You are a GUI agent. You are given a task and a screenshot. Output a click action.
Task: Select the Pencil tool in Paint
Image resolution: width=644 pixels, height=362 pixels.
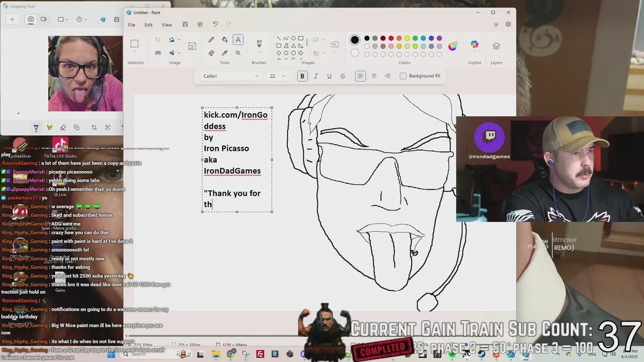(x=211, y=40)
